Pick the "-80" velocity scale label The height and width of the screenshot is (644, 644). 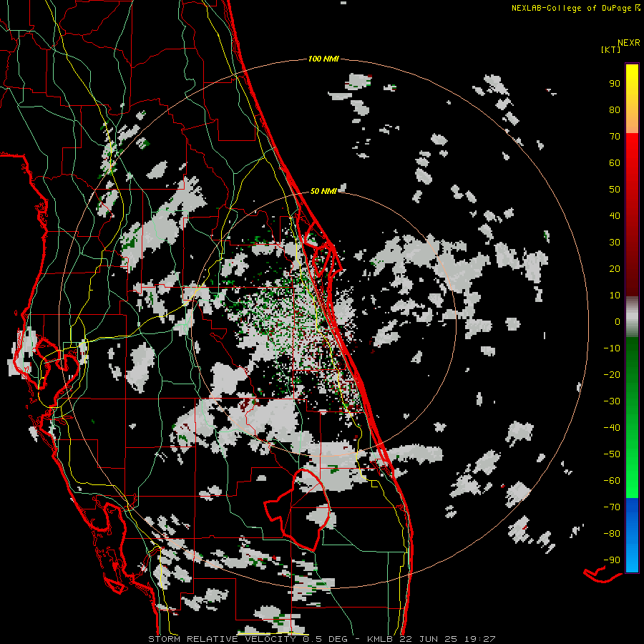[612, 534]
